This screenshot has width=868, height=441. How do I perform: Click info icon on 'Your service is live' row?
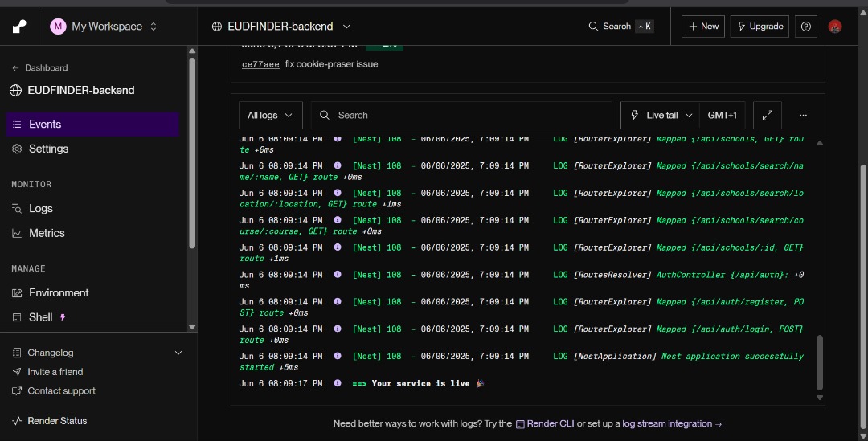pyautogui.click(x=337, y=383)
